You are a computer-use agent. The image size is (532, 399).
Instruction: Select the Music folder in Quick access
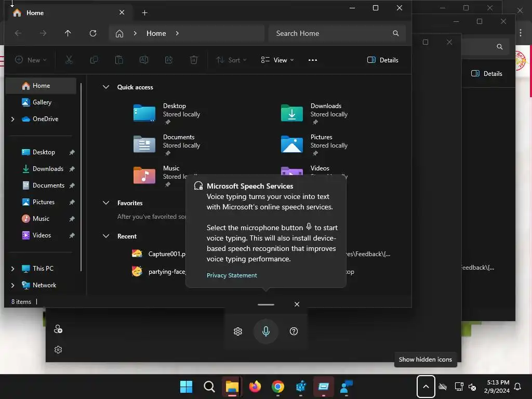[159, 176]
